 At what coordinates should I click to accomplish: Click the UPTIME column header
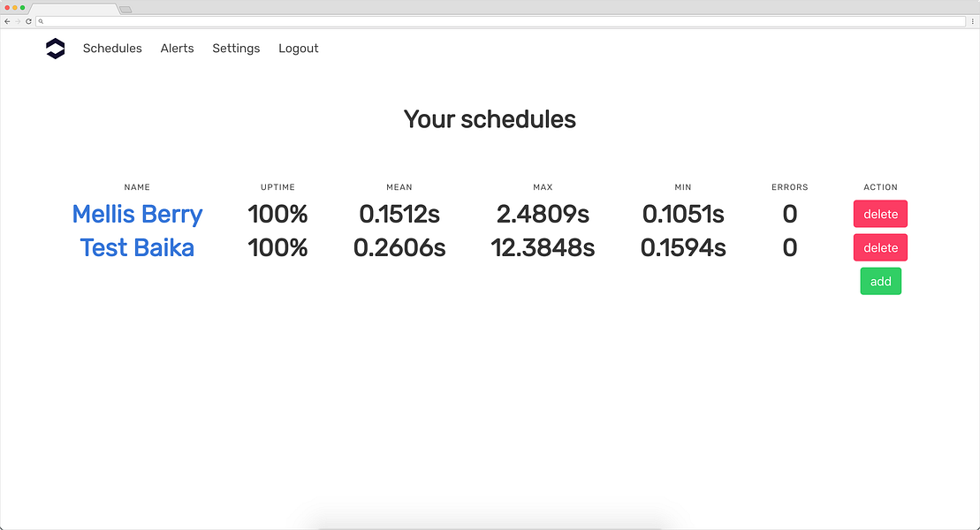tap(277, 187)
